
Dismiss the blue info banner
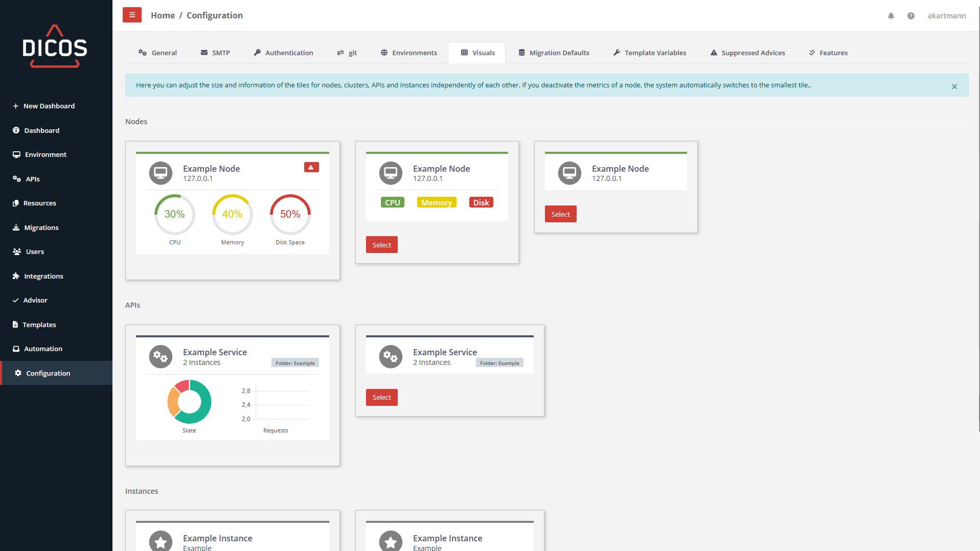point(954,86)
